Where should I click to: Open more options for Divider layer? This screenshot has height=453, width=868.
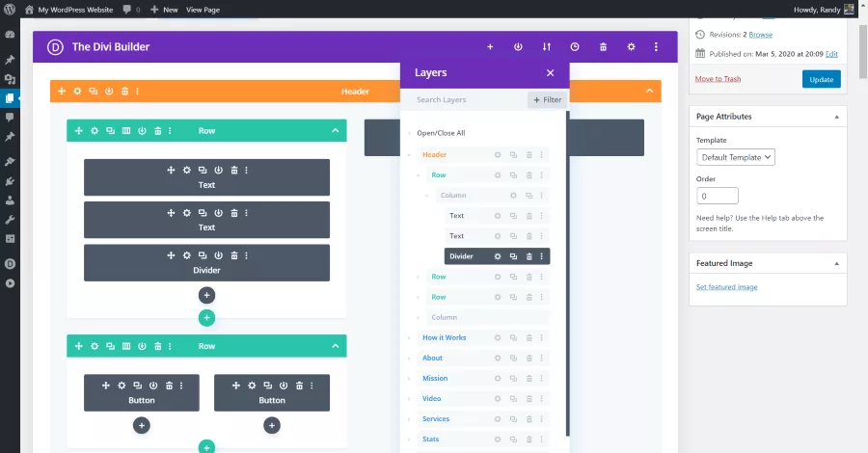541,256
